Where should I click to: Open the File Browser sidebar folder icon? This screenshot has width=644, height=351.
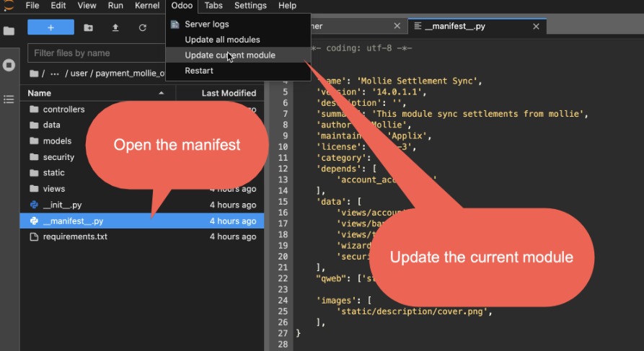click(9, 31)
